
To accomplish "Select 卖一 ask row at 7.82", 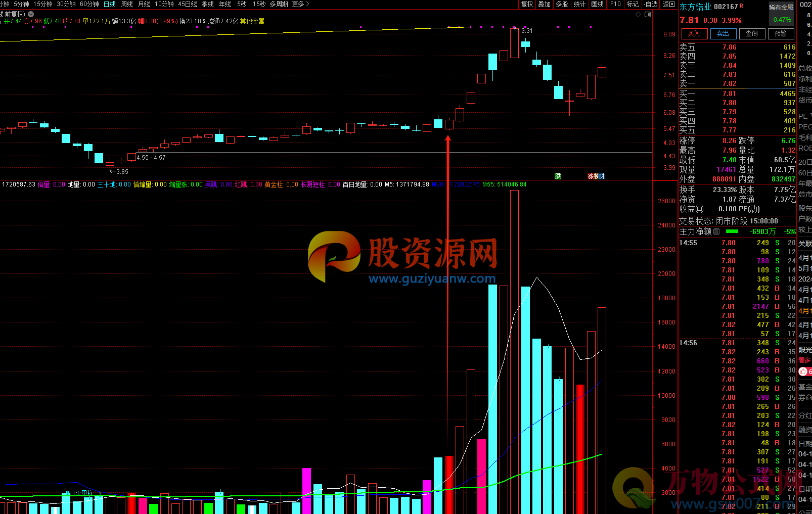I will [x=737, y=83].
